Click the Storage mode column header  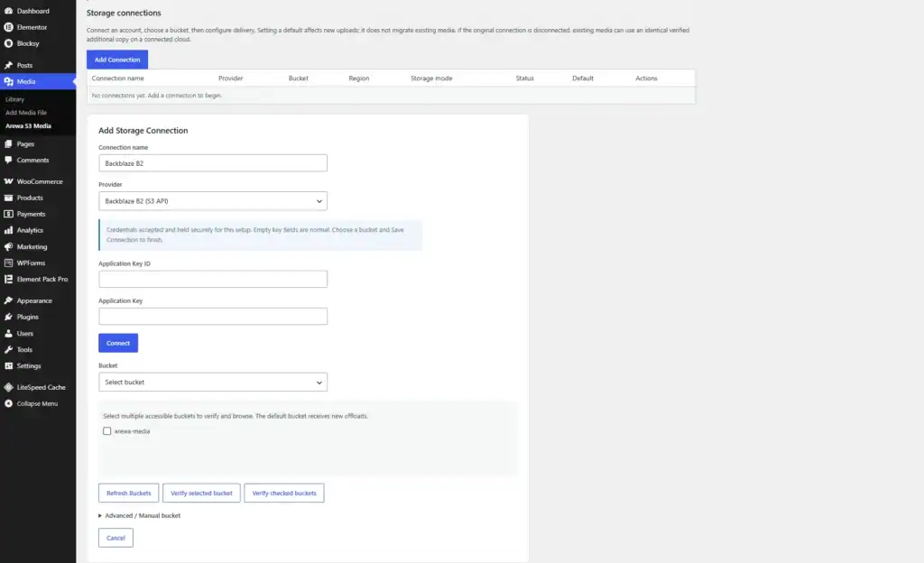pyautogui.click(x=431, y=78)
